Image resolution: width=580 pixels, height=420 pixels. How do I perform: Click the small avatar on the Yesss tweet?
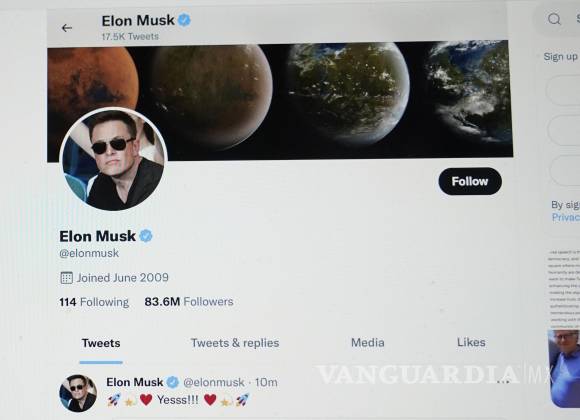tap(78, 393)
